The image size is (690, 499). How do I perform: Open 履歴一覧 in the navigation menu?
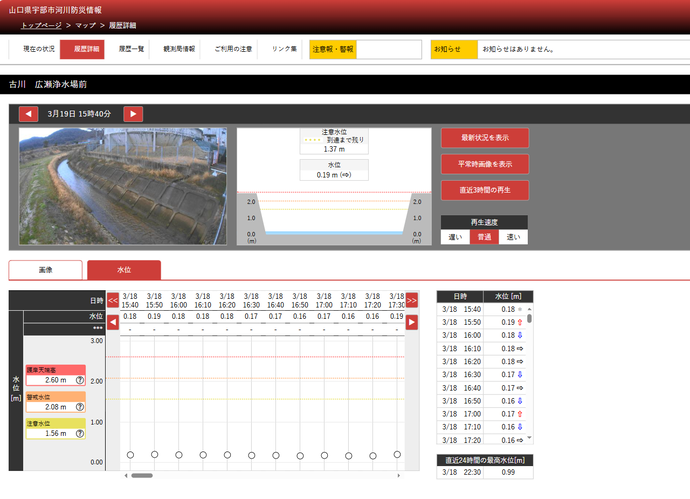[132, 49]
